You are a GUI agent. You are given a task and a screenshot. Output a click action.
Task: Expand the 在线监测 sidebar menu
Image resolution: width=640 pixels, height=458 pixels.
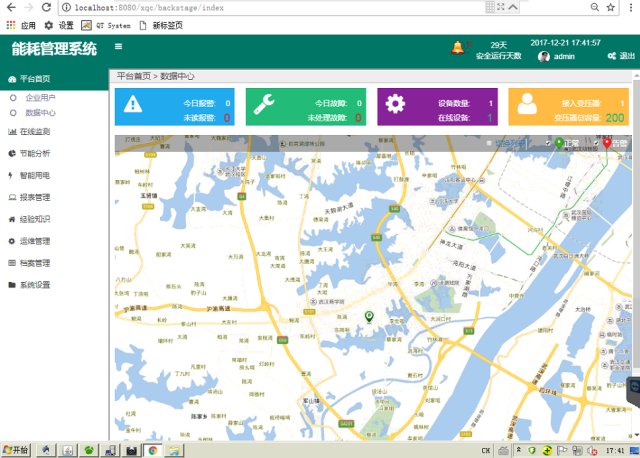click(x=35, y=131)
